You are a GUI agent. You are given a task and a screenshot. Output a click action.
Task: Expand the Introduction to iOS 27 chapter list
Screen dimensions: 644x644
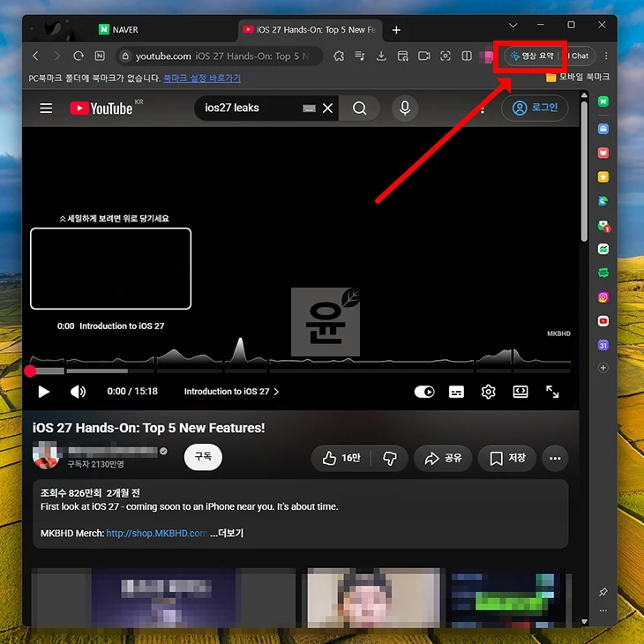click(231, 392)
